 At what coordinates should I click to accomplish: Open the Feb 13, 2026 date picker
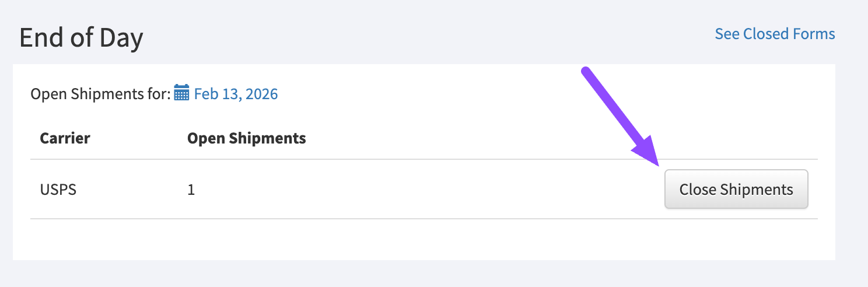pyautogui.click(x=236, y=93)
